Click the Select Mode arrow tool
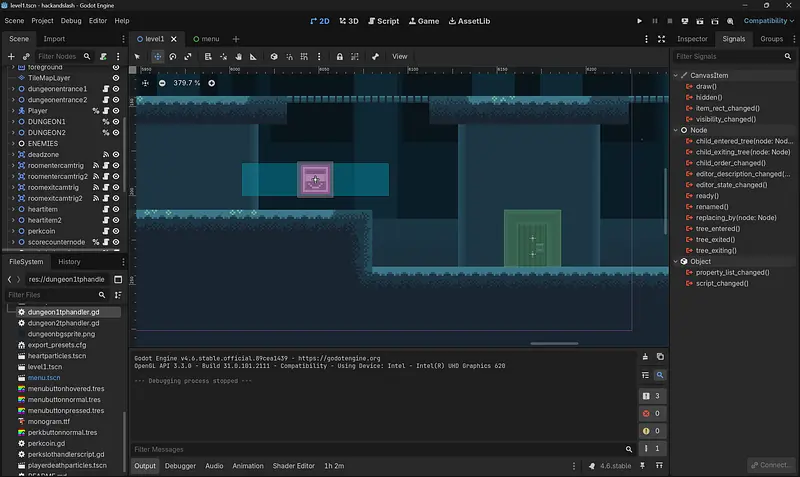Screen dimensions: 800x477 138,56
